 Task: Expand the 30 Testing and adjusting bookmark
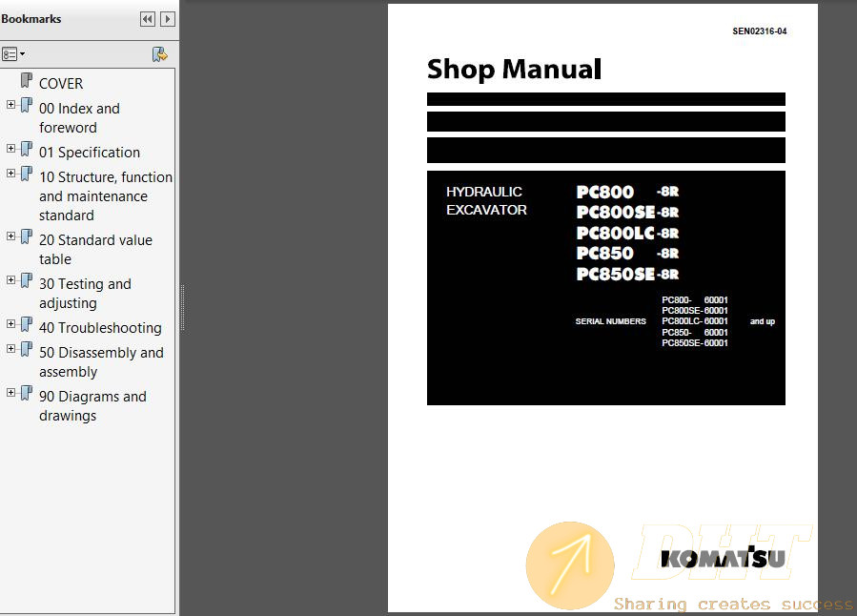pos(10,279)
